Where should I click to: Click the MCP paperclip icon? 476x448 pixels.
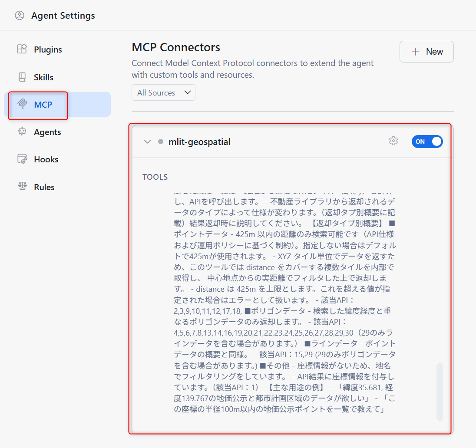22,104
